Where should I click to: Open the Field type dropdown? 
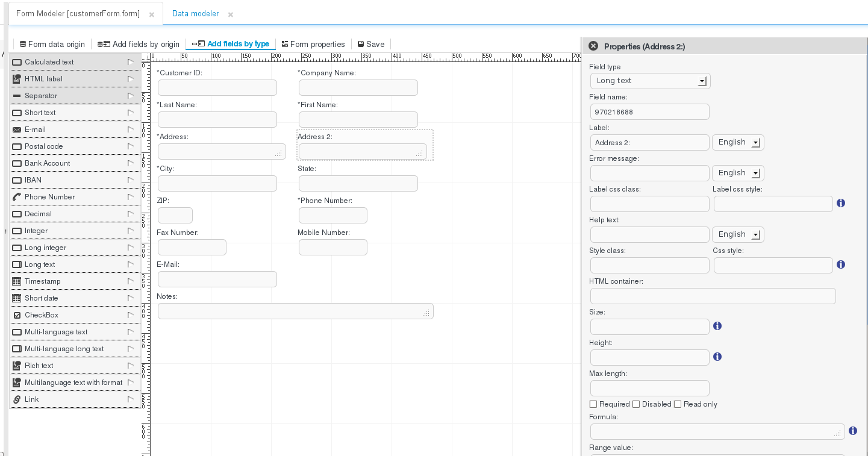click(649, 81)
